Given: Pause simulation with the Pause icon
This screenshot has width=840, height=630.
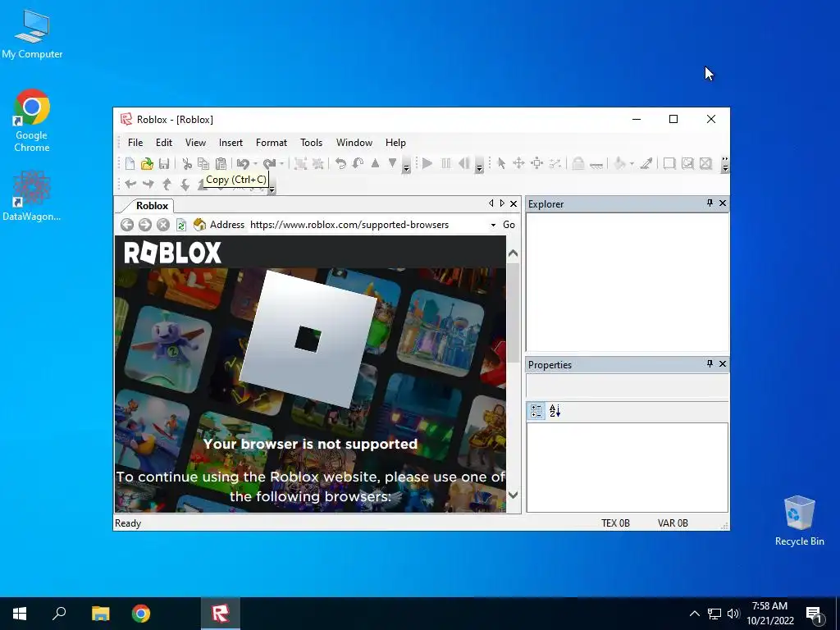Looking at the screenshot, I should (445, 163).
